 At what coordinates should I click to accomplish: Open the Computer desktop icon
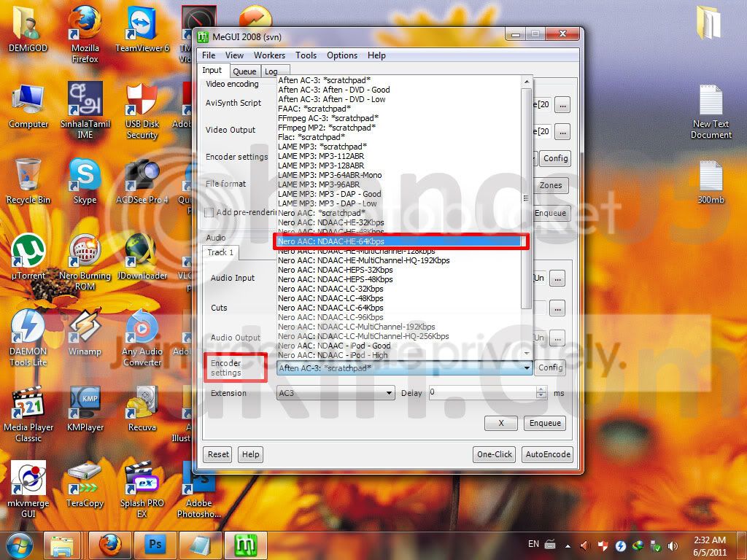click(28, 106)
